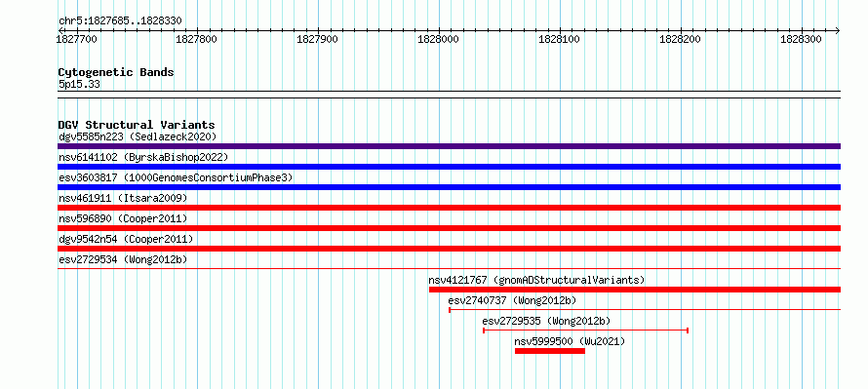
Task: Click the 1828300 ruler position
Action: point(802,39)
